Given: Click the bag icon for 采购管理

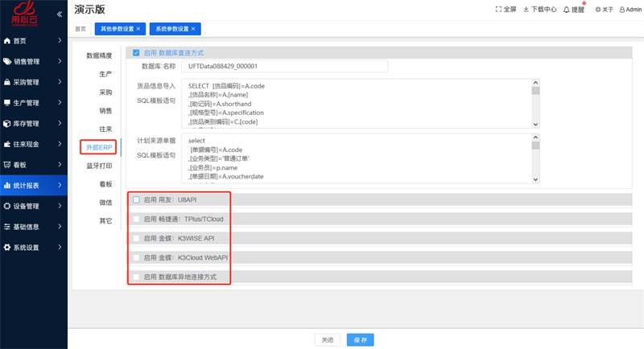Looking at the screenshot, I should coord(7,82).
